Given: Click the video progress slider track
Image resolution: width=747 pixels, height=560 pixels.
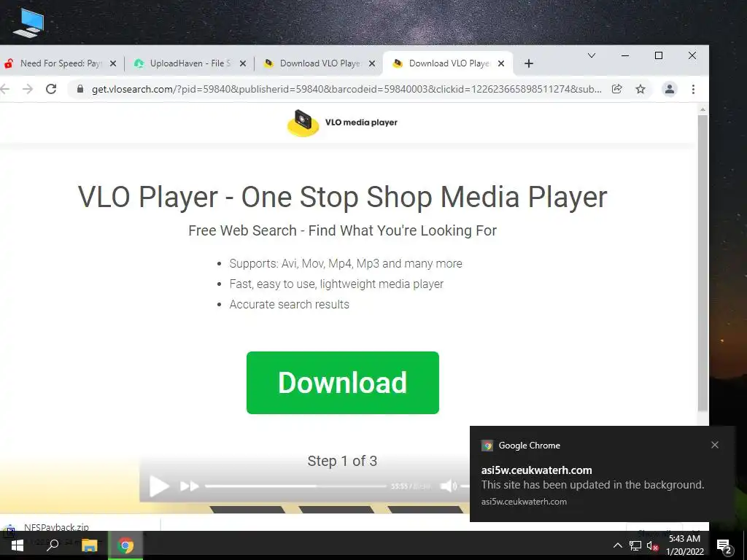Looking at the screenshot, I should tap(295, 486).
